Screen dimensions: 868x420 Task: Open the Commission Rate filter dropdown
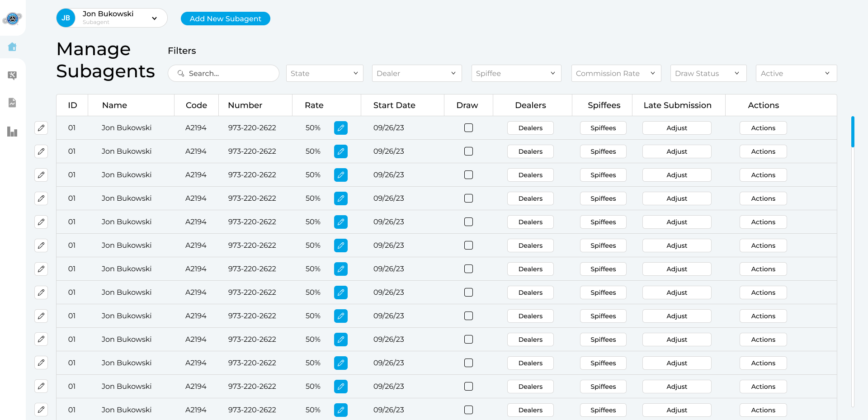pos(616,73)
